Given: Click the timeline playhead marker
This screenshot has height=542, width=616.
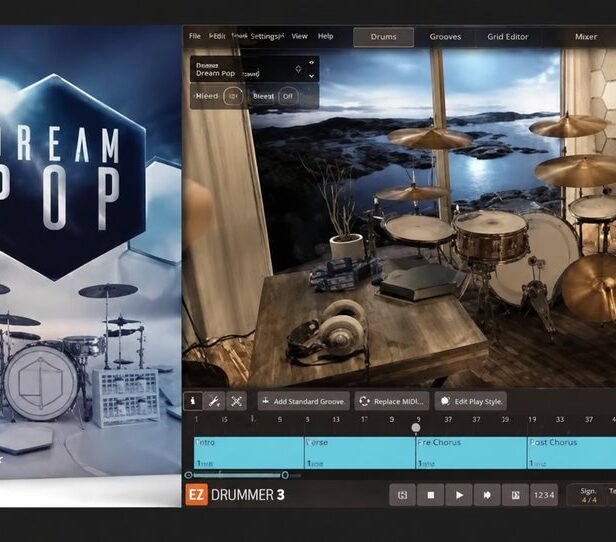Looking at the screenshot, I should coord(416,427).
